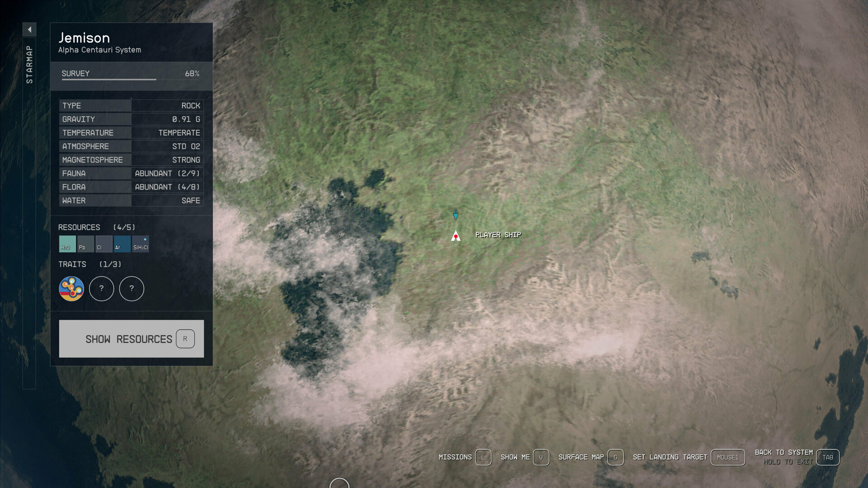Image resolution: width=868 pixels, height=488 pixels.
Task: View the discovered planet trait icon
Action: pyautogui.click(x=71, y=288)
